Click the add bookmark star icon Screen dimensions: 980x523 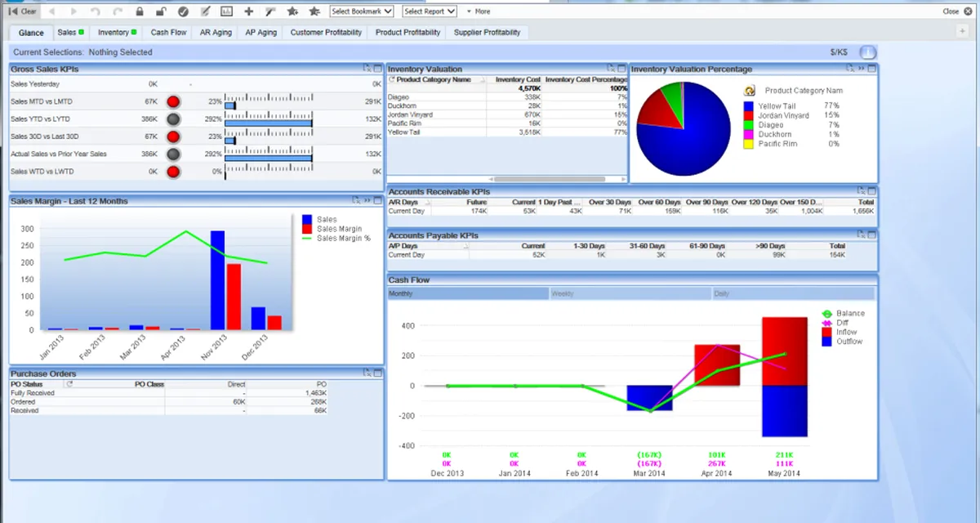tap(292, 11)
